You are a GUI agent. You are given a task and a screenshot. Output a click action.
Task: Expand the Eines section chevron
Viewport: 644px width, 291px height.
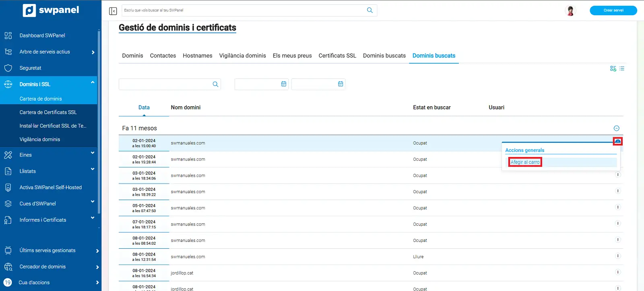point(93,153)
